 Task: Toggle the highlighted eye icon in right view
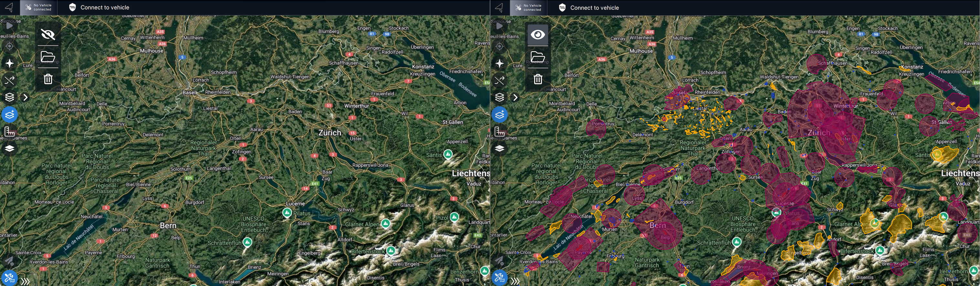point(537,35)
